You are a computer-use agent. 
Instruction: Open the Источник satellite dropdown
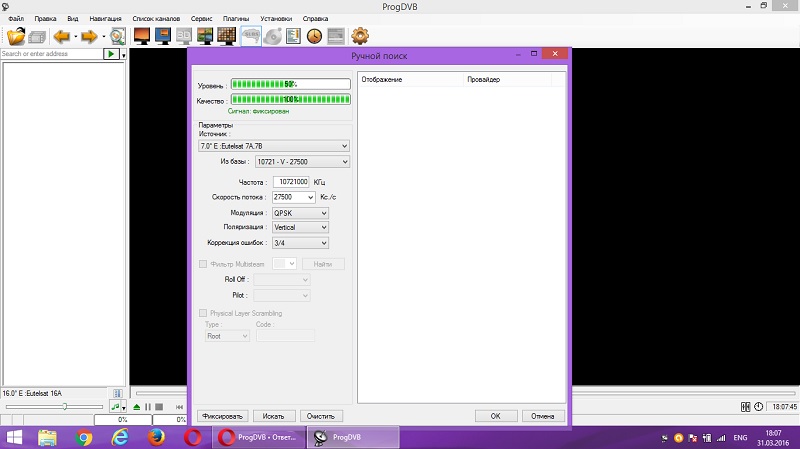[x=274, y=146]
